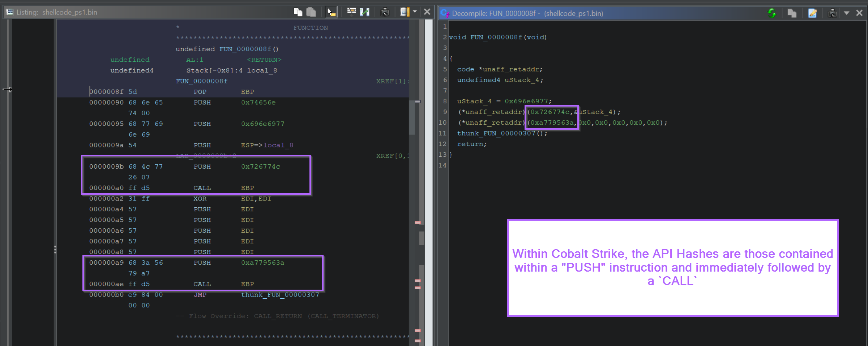Open the dropdown arrow on the Decompile toolbar
The width and height of the screenshot is (868, 346).
pos(847,13)
